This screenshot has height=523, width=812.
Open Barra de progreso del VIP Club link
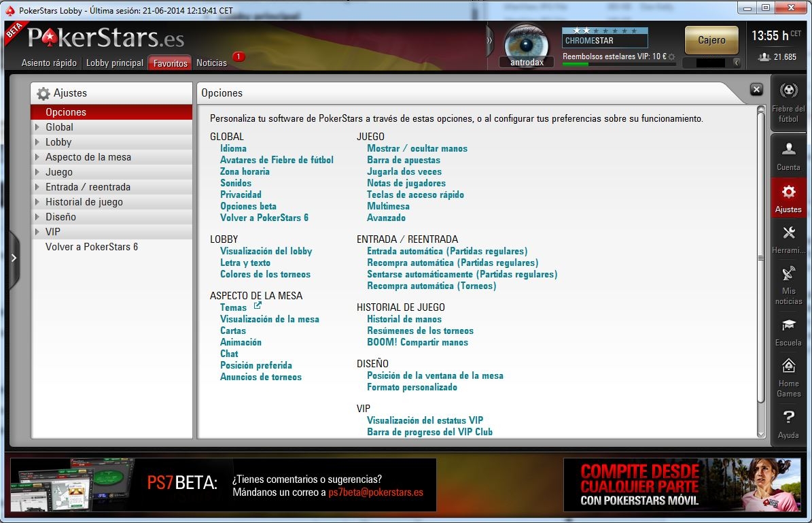tap(429, 432)
